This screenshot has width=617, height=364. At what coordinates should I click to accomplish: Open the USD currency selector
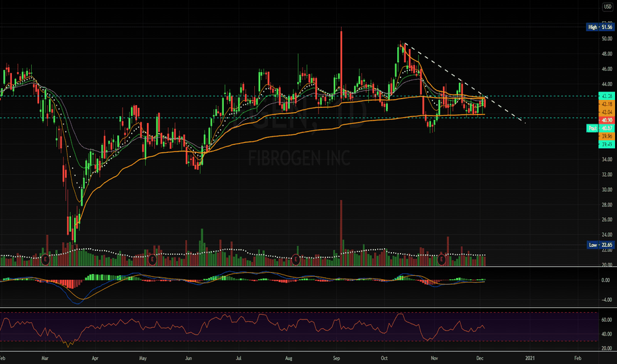click(x=608, y=7)
